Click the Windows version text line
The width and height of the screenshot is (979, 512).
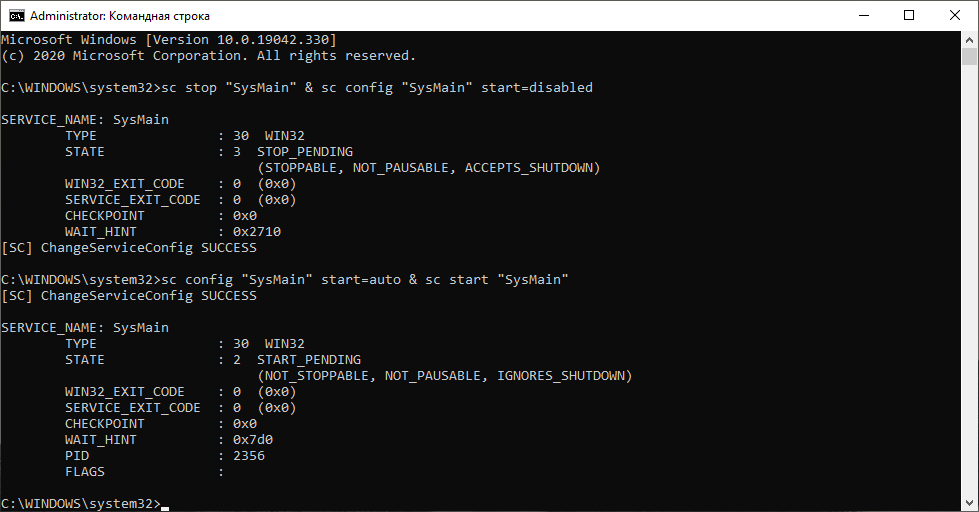168,40
